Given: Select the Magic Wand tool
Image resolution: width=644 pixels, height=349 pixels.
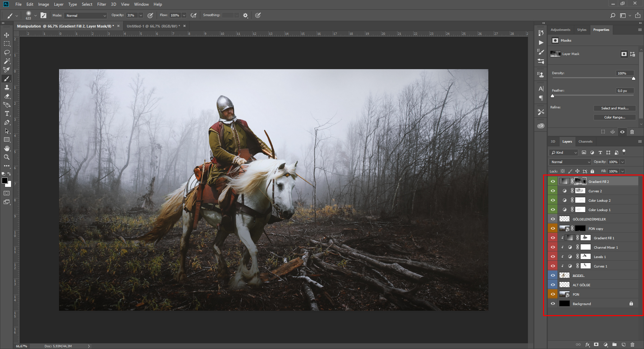Looking at the screenshot, I should coord(7,61).
